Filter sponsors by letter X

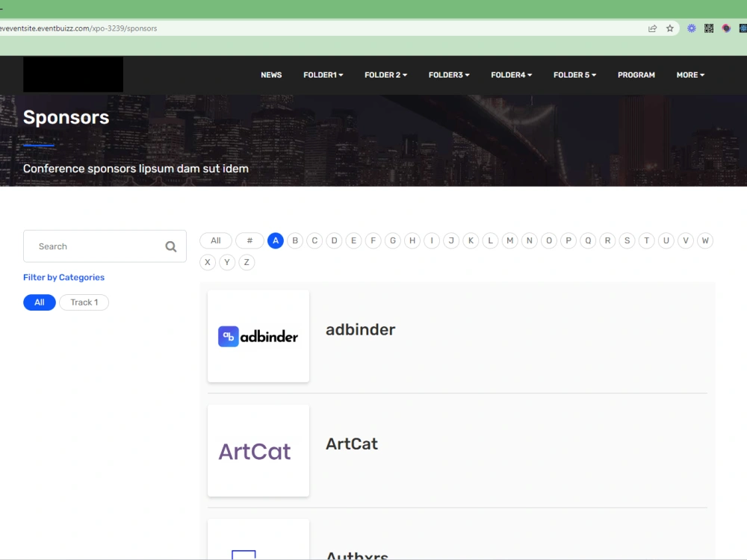coord(208,262)
